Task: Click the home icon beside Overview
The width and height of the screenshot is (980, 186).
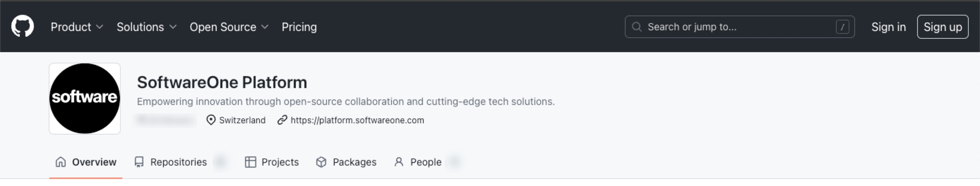Action: pyautogui.click(x=61, y=162)
